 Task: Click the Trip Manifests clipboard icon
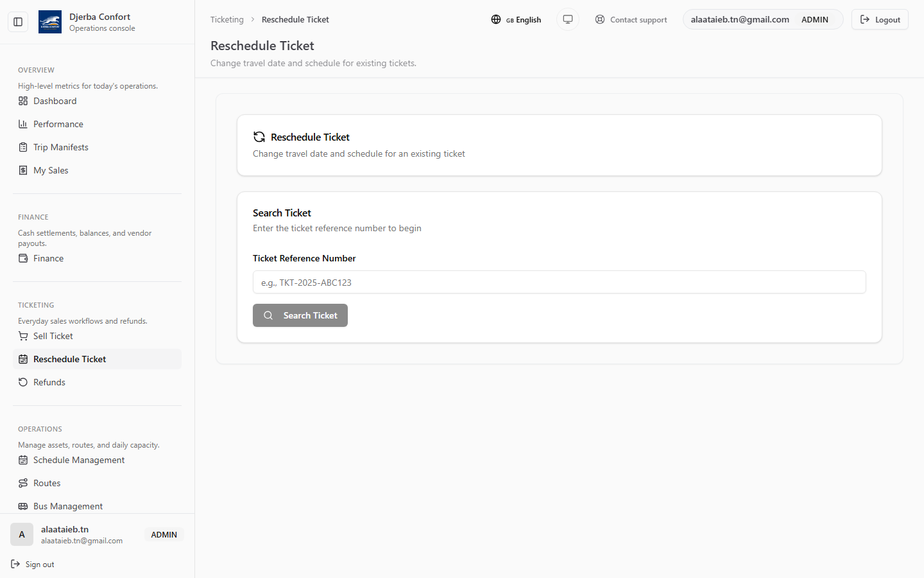[23, 147]
